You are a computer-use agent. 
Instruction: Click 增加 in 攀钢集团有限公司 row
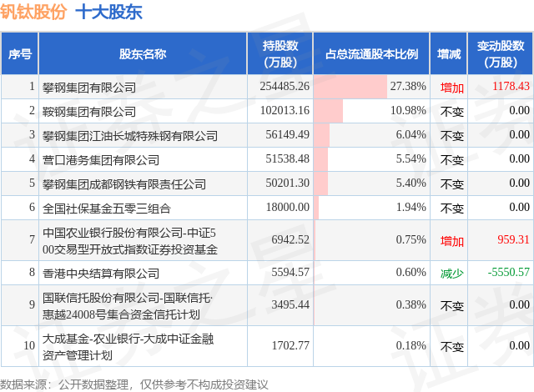coord(452,88)
